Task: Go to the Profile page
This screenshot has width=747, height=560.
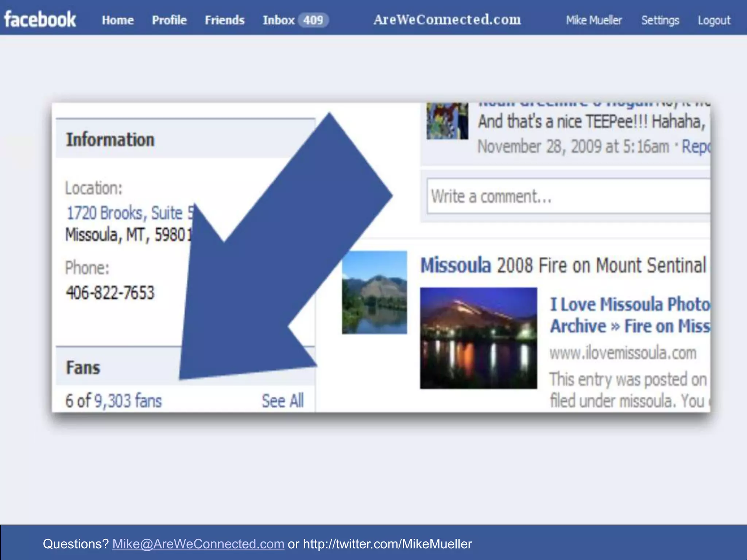Action: pyautogui.click(x=169, y=20)
